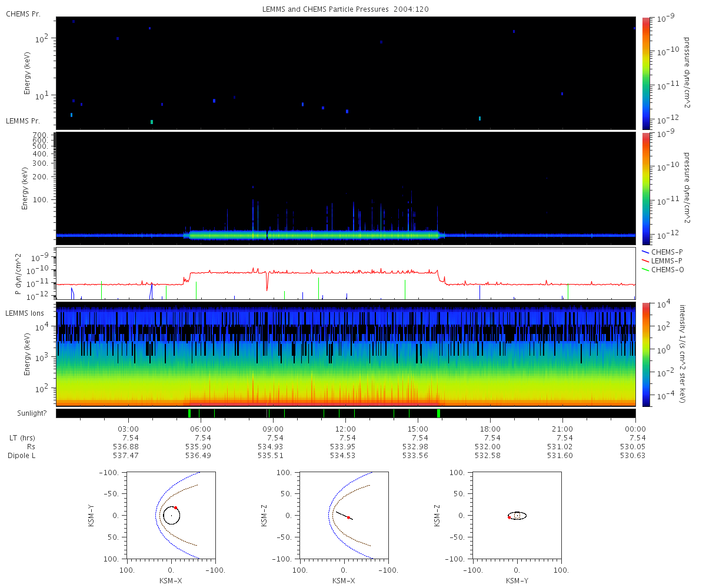This screenshot has width=706, height=588.
Task: Click the red marker in KSM-Y/KSM-Z plot
Action: click(x=509, y=517)
